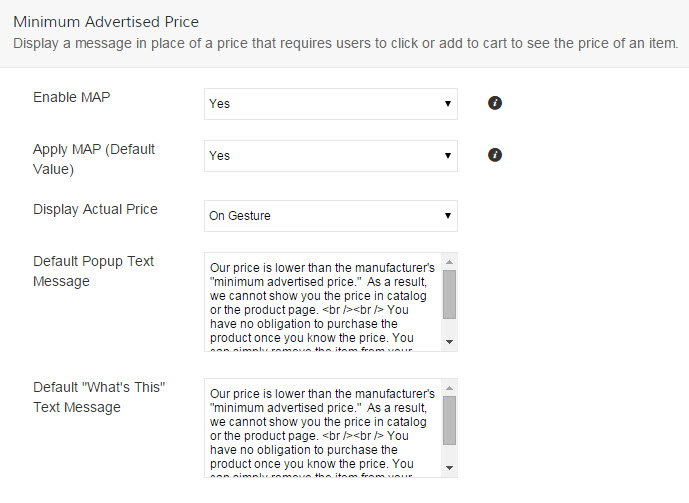Click the Apply MAP (Default Value) label
Viewport: 689px width, 503px height.
(x=94, y=159)
